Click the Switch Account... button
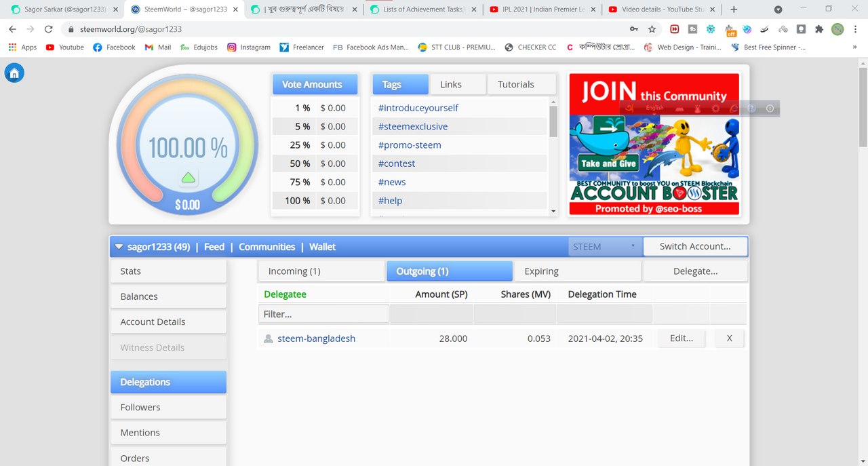The height and width of the screenshot is (466, 868). point(695,246)
